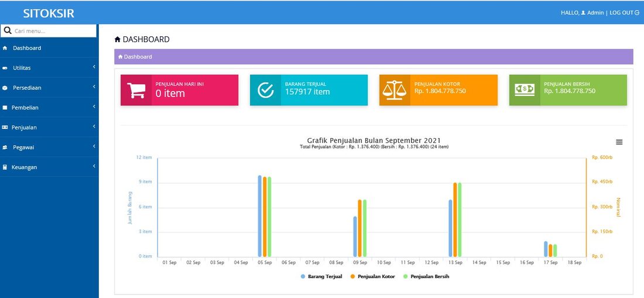Screen dimensions: 644x298
Task: Click the orange bar on 05 Sep
Action: pos(265,217)
